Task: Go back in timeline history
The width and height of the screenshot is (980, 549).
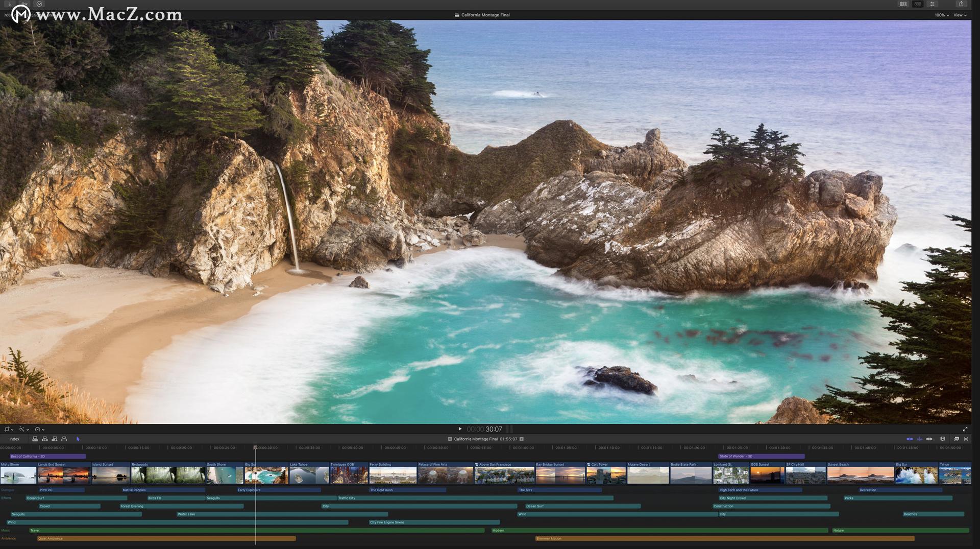Action: click(450, 439)
